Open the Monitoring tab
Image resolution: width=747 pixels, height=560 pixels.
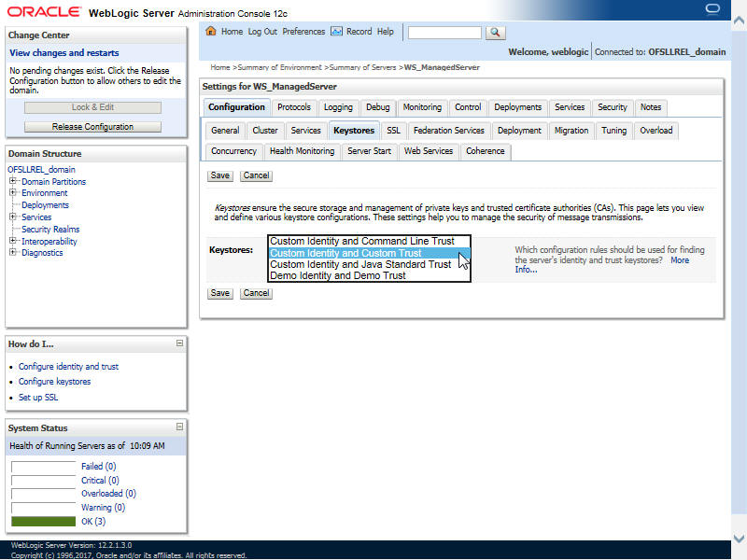(422, 107)
